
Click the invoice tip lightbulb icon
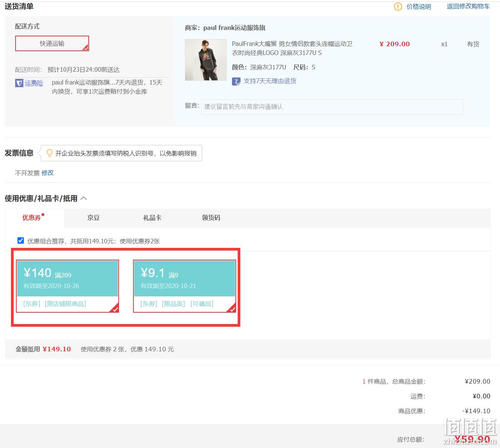coord(49,153)
